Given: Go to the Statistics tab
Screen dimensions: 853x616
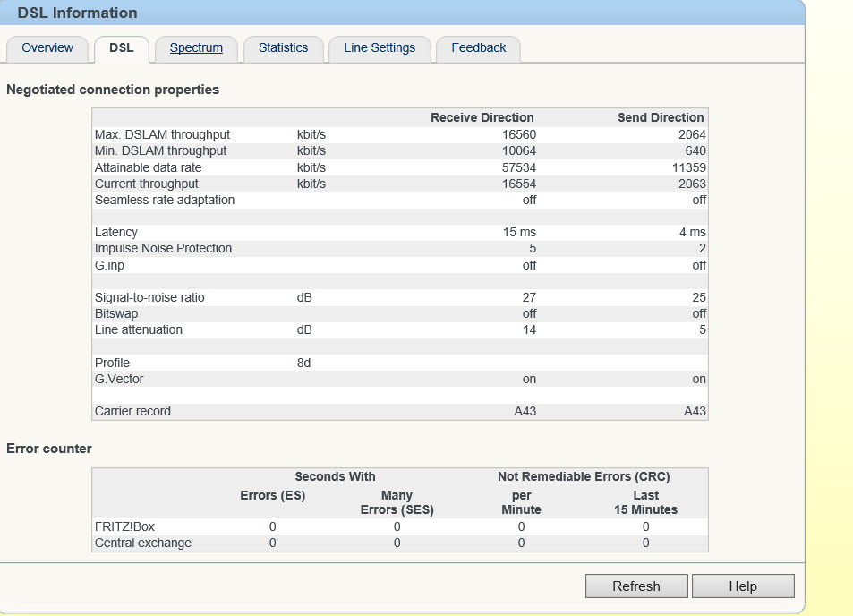Looking at the screenshot, I should point(283,48).
